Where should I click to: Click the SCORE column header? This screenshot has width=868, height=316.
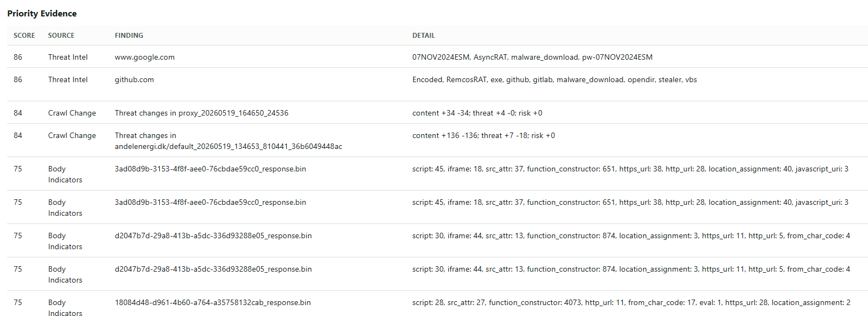click(x=24, y=36)
